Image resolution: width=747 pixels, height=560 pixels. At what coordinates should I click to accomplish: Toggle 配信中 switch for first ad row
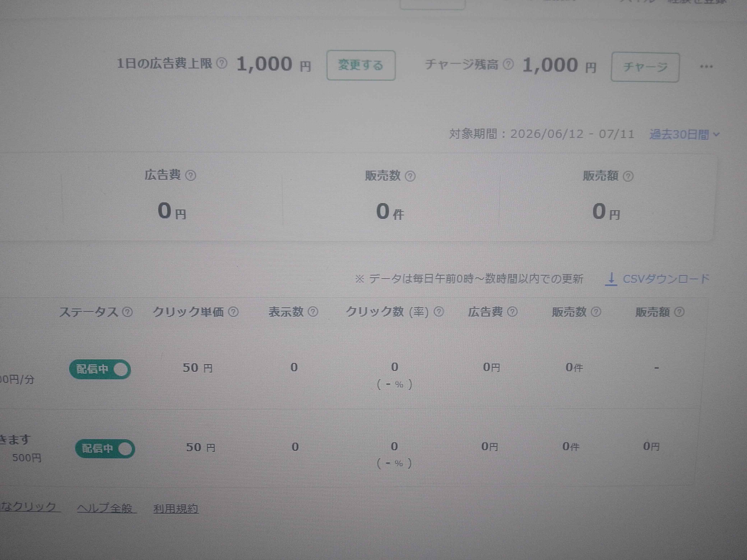click(100, 369)
